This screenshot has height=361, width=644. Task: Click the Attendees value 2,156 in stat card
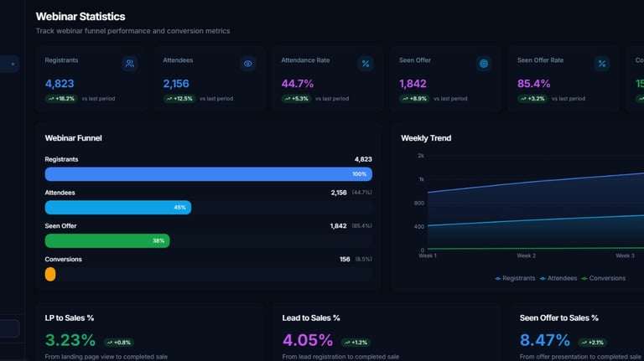click(176, 84)
